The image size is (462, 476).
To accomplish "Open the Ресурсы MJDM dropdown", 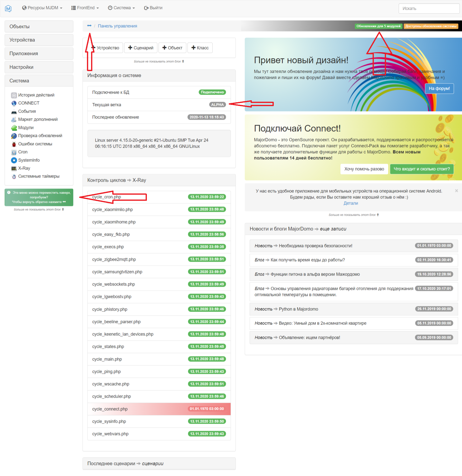I will point(42,8).
